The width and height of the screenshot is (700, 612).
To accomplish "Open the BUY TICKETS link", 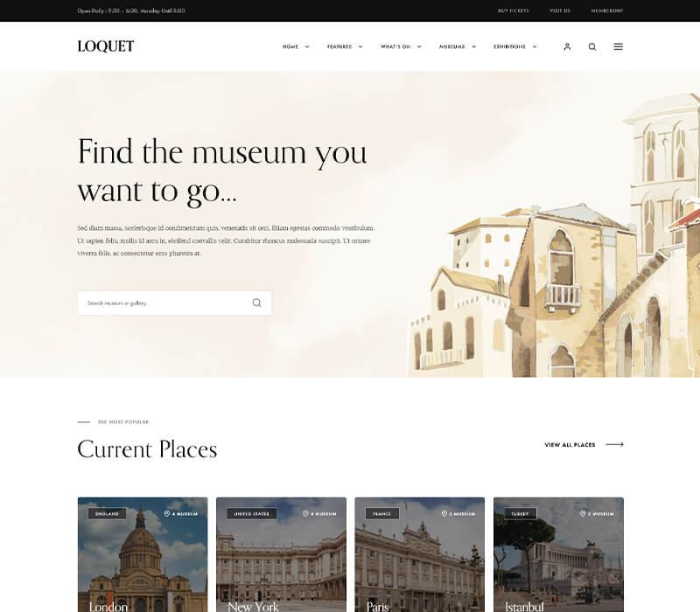I will tap(514, 10).
